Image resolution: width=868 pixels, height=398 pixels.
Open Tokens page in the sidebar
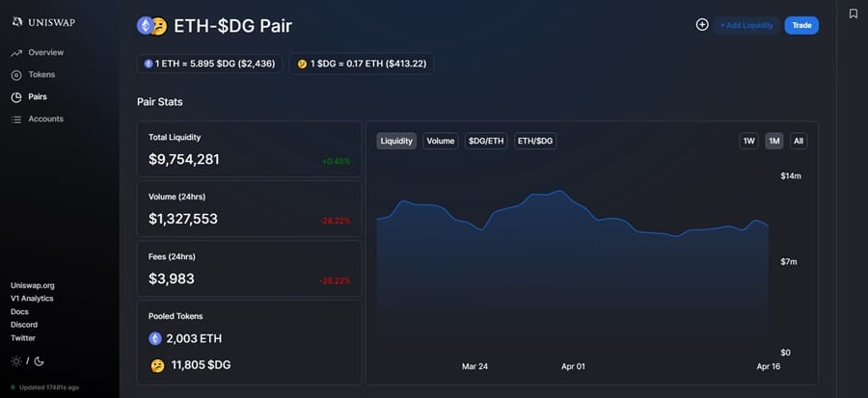41,74
